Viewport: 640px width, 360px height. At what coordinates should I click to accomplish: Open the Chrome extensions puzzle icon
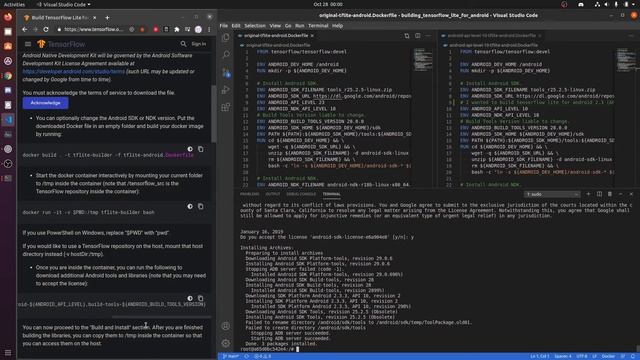click(x=177, y=29)
